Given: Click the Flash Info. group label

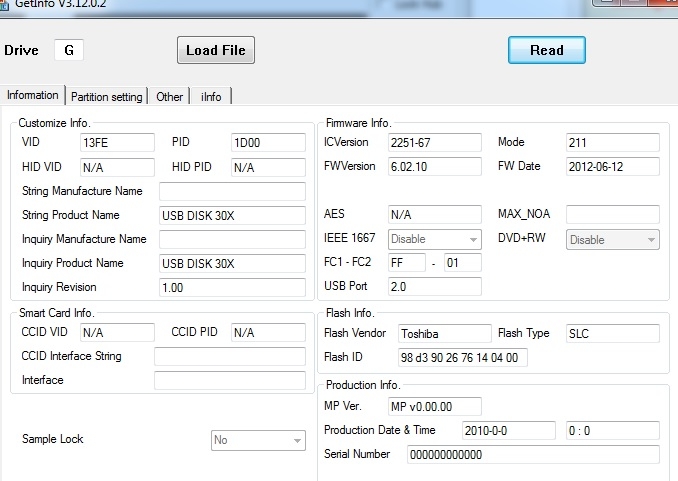Looking at the screenshot, I should [x=350, y=313].
